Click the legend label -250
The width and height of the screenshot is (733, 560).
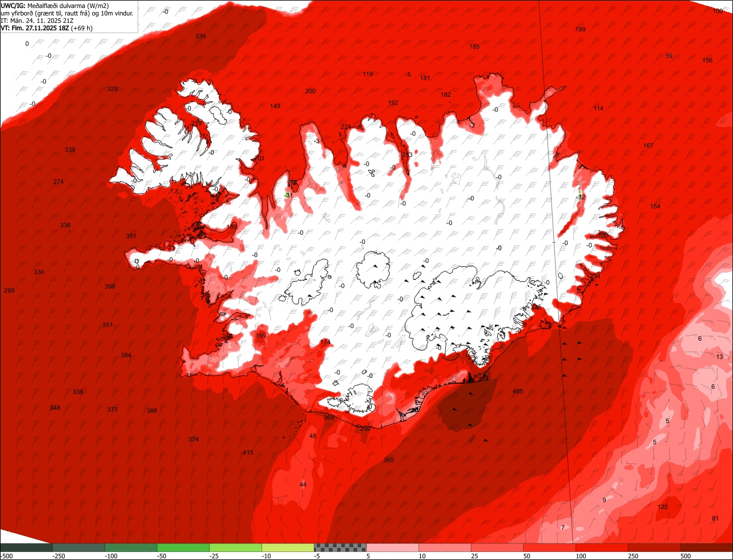[x=58, y=556]
